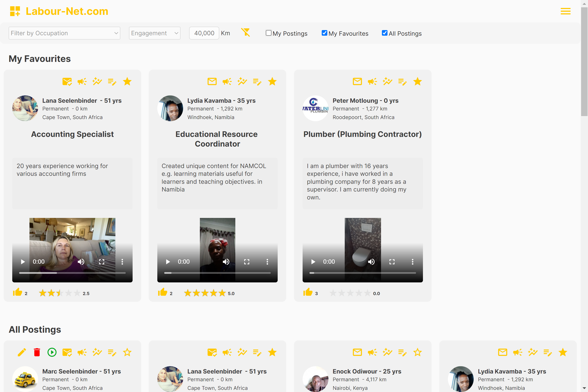Screen dimensions: 588x392
Task: Click notes edit icon on Lana's favourite card
Action: 112,81
